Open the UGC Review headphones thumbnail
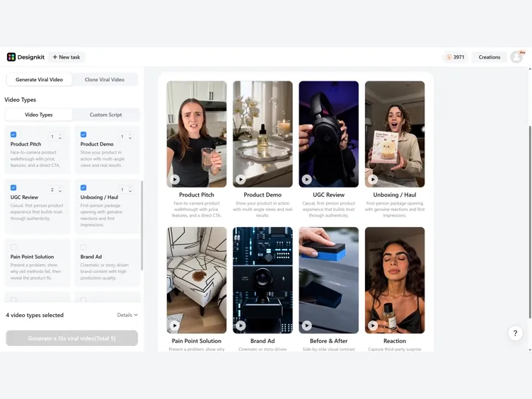Screen dimensions: 532x399 point(328,134)
